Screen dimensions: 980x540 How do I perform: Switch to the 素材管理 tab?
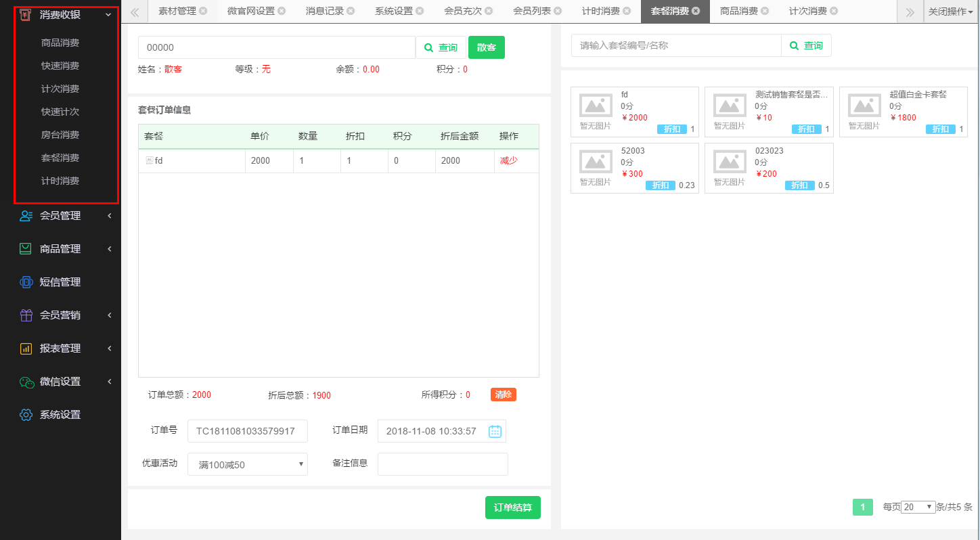pos(177,11)
